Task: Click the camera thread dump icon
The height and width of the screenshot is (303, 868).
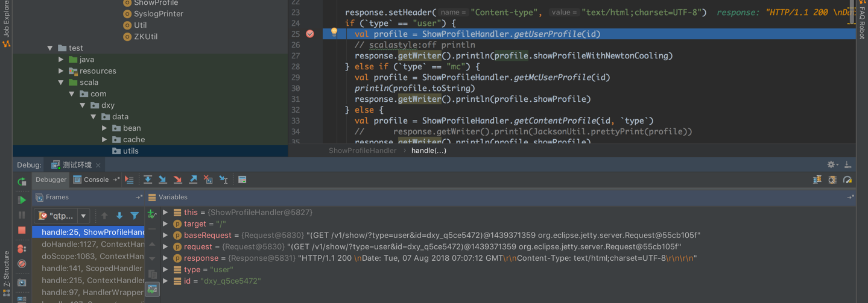Action: pos(22,283)
